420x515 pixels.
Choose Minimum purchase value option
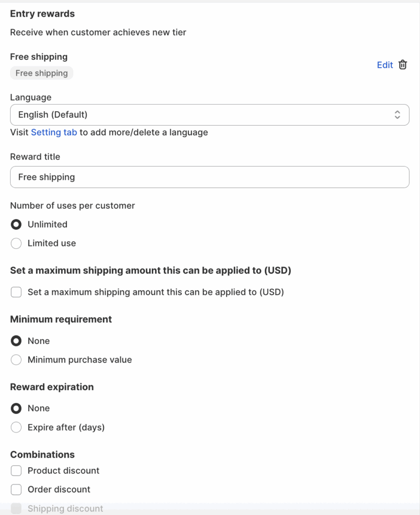[x=16, y=360]
